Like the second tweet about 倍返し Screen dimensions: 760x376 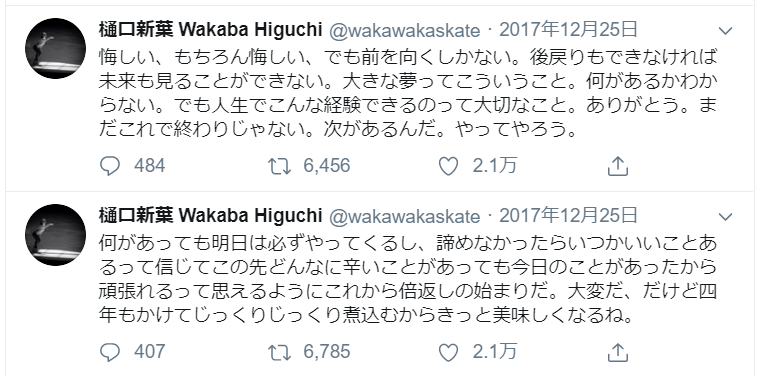(448, 352)
